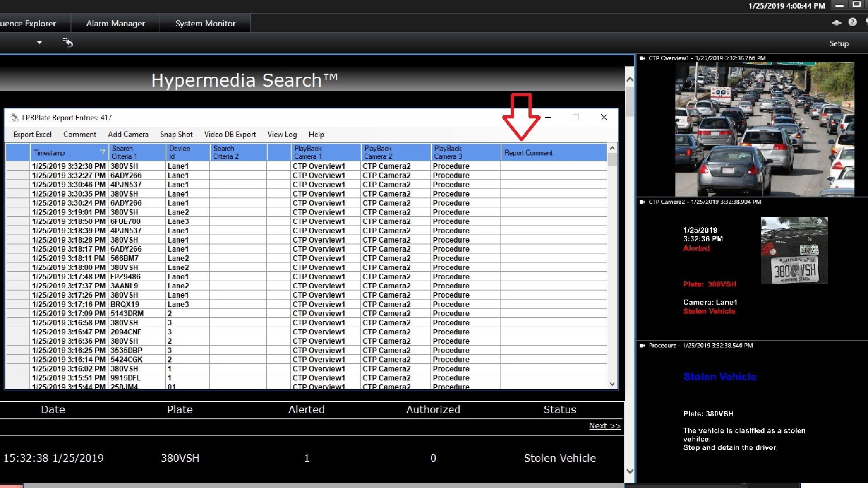
Task: Maximize the main application window
Action: point(856,5)
